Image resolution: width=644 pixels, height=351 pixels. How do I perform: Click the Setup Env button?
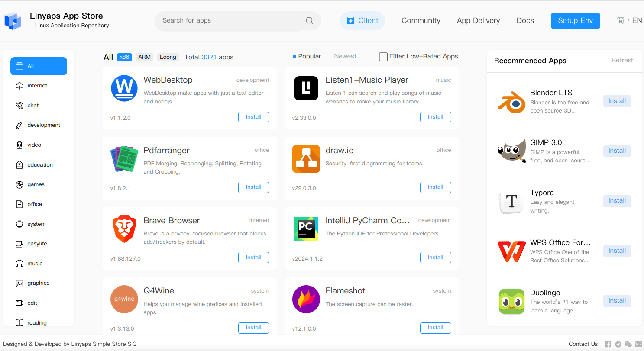pos(575,20)
